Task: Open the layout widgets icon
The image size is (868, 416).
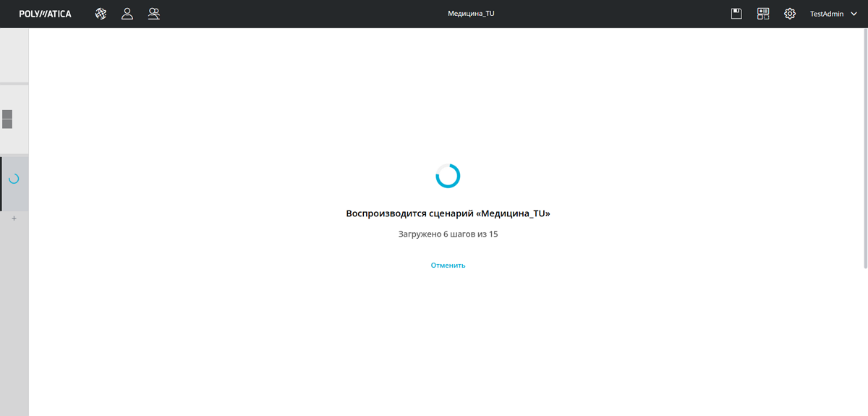Action: (763, 14)
